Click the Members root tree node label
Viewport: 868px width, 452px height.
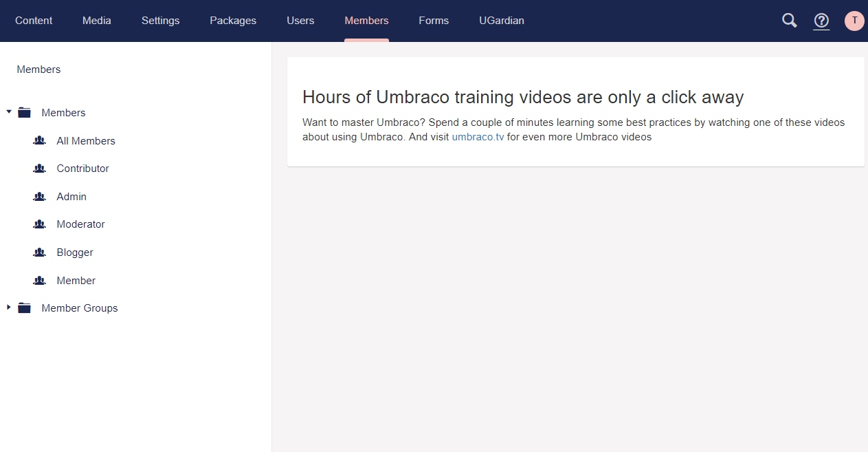tap(64, 113)
